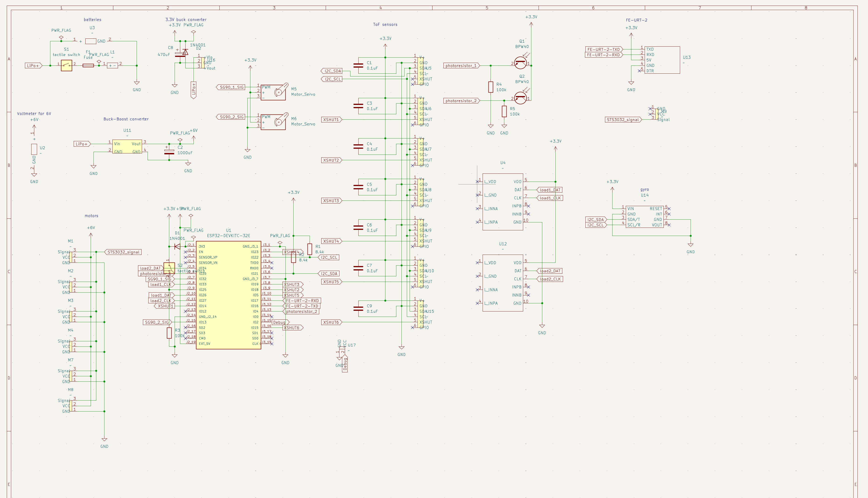Click resistor R1 symbol
This screenshot has height=498, width=868.
pyautogui.click(x=310, y=249)
